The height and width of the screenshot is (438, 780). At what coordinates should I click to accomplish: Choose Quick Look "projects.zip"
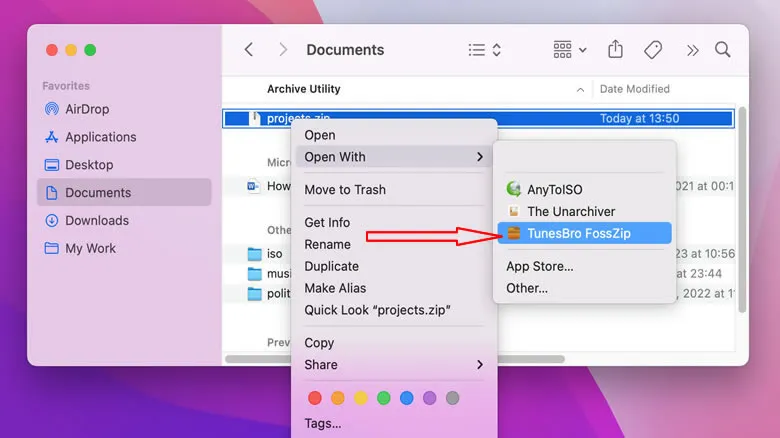tap(394, 310)
